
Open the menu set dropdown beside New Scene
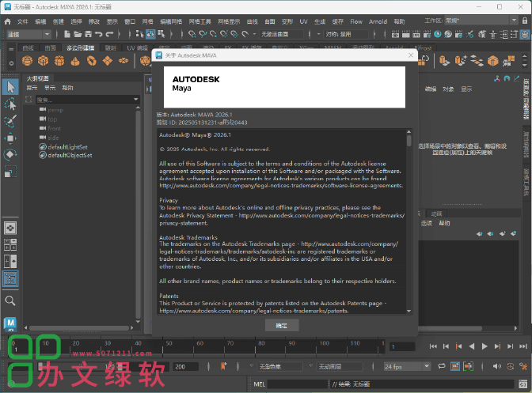coord(28,34)
